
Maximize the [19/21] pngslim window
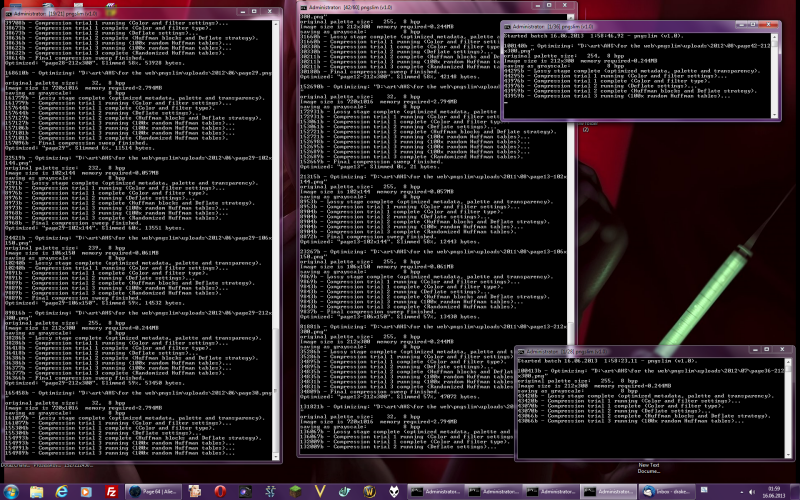[x=254, y=11]
